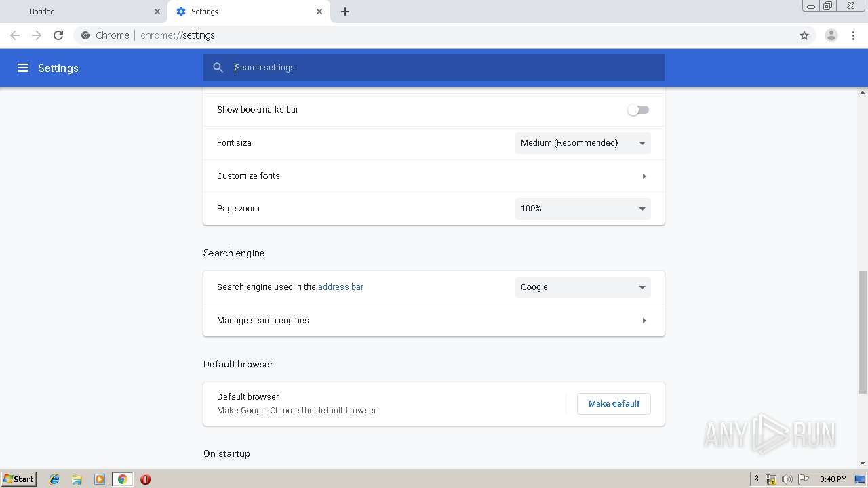
Task: Click the Settings title in the header
Action: (58, 68)
